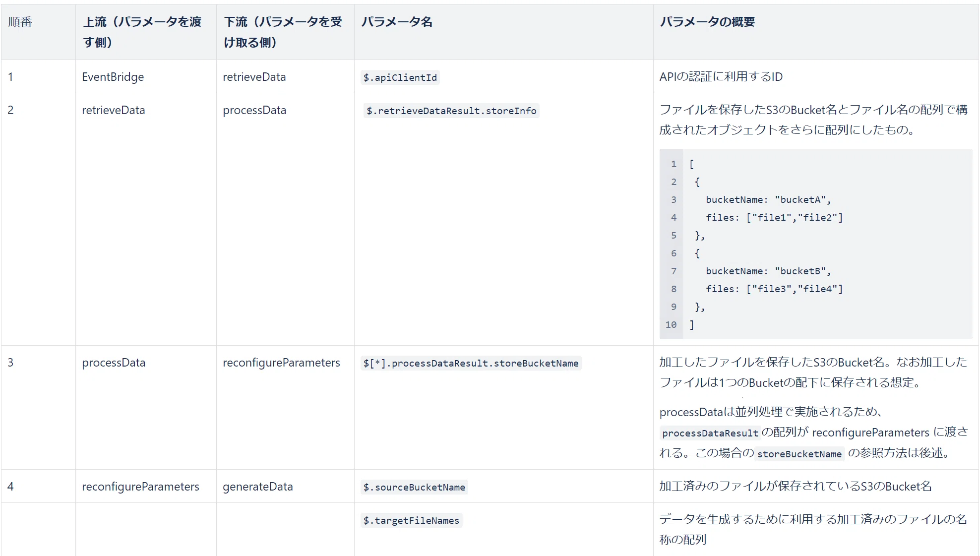Image resolution: width=980 pixels, height=556 pixels.
Task: Click the bucketName "bucketB" code line
Action: [x=768, y=271]
